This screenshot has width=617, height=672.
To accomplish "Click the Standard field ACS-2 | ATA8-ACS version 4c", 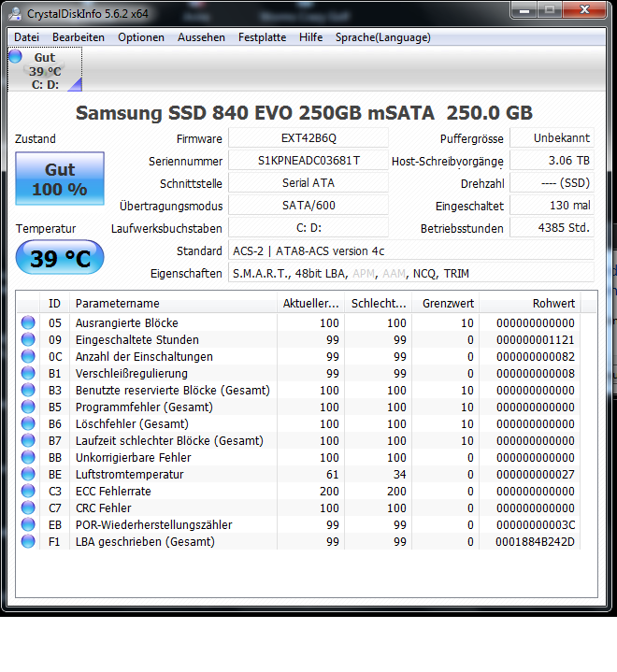I will pyautogui.click(x=411, y=250).
